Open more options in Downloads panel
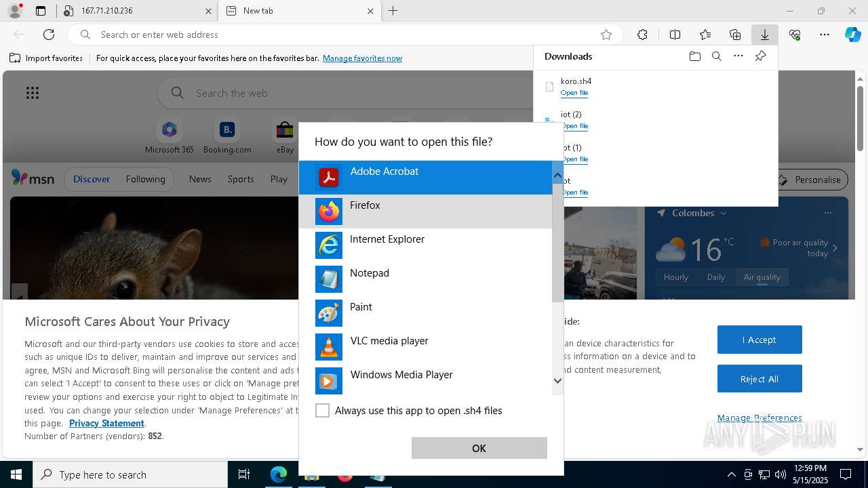The image size is (868, 488). pos(738,56)
